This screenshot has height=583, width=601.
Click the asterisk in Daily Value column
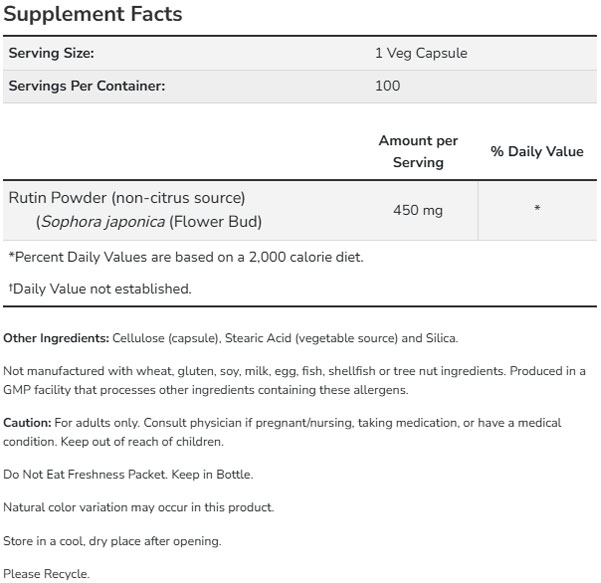[537, 210]
